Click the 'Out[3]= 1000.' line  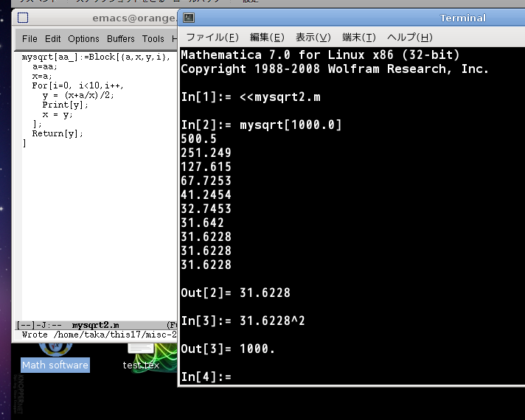pyautogui.click(x=228, y=349)
